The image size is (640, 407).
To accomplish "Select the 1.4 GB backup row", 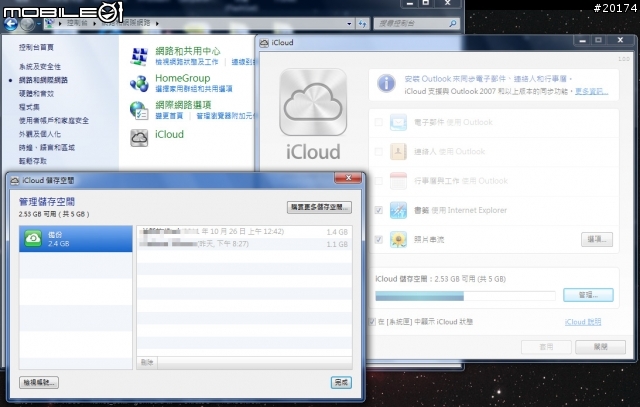I will [244, 232].
